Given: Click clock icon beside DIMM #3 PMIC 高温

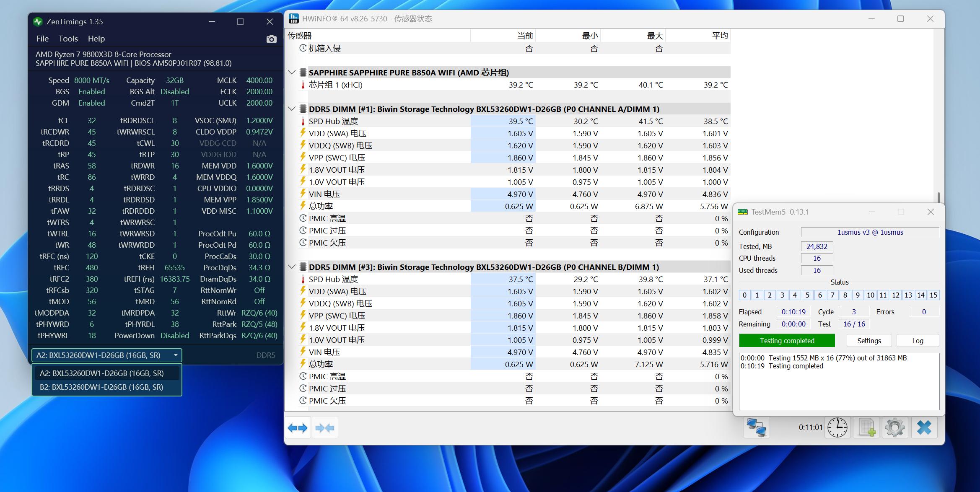Looking at the screenshot, I should [303, 376].
